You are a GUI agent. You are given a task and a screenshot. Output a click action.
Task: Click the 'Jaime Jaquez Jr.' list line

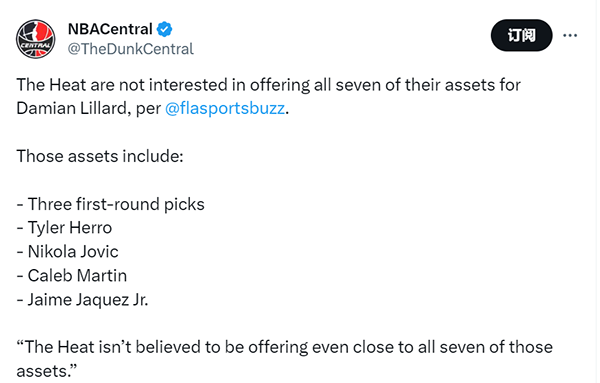(x=82, y=300)
